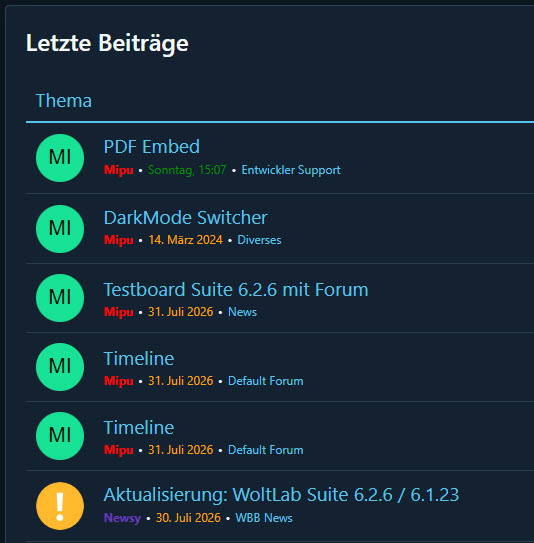The image size is (534, 543).
Task: Click the Letzte Beiträge heading
Action: [107, 44]
